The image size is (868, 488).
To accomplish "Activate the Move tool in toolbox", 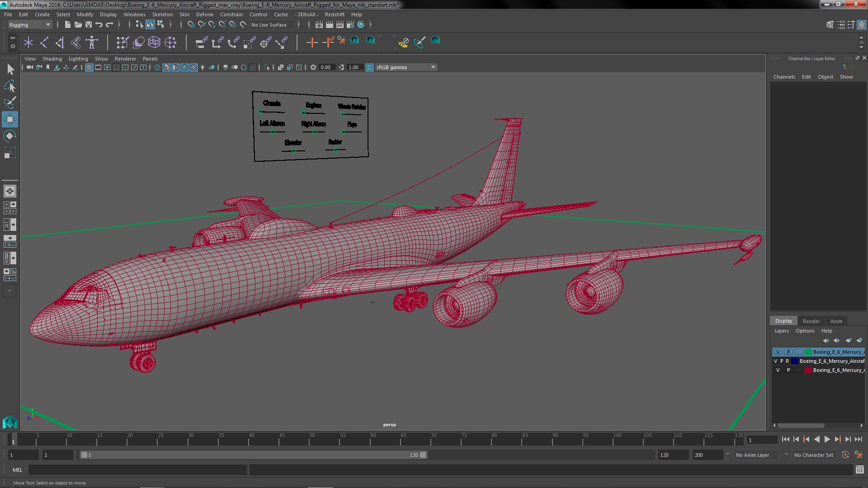I will (x=10, y=119).
